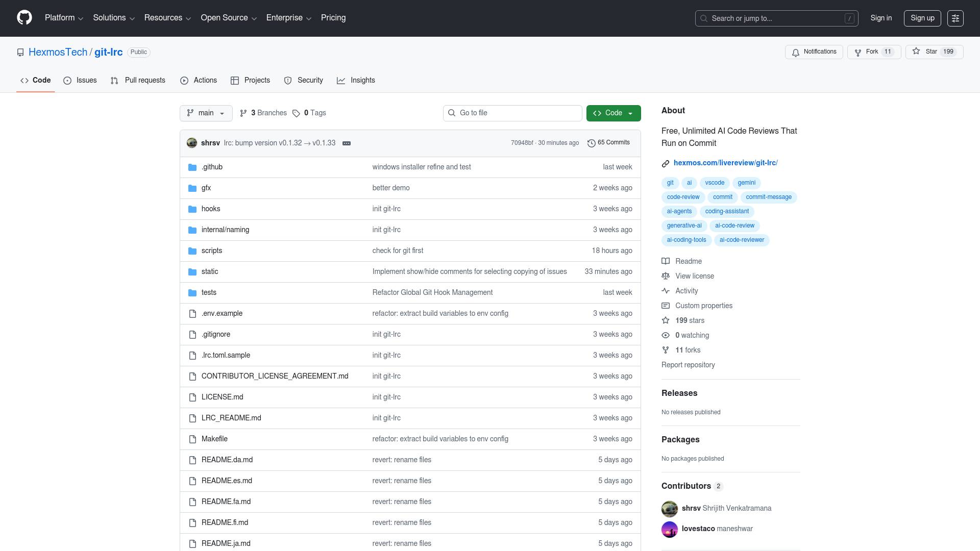Viewport: 980px width, 551px height.
Task: Open the internal/naming folder
Action: tap(225, 230)
